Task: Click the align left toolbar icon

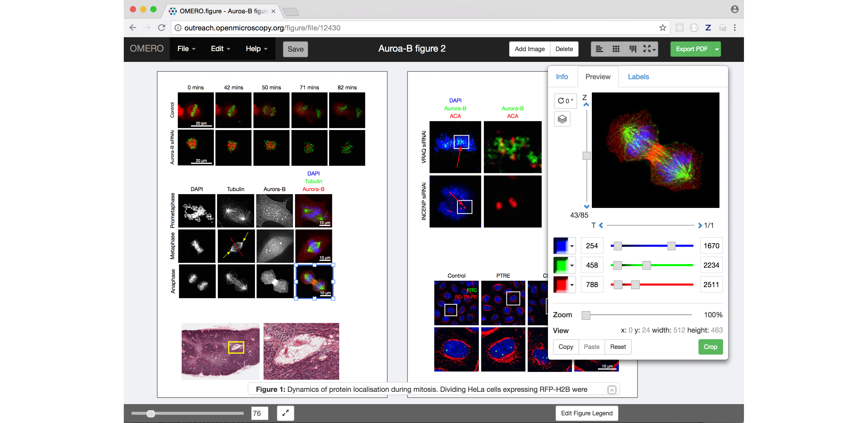Action: click(599, 49)
